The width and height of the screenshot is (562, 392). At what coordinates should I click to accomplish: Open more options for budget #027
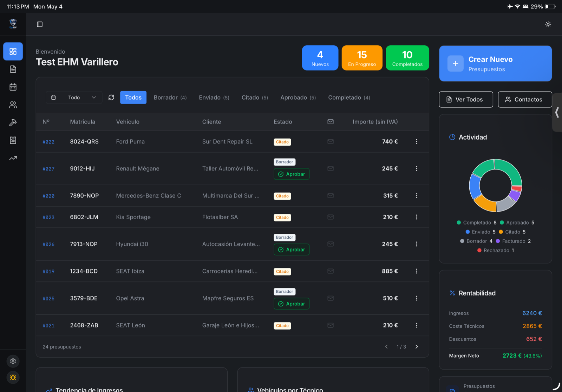tap(417, 168)
